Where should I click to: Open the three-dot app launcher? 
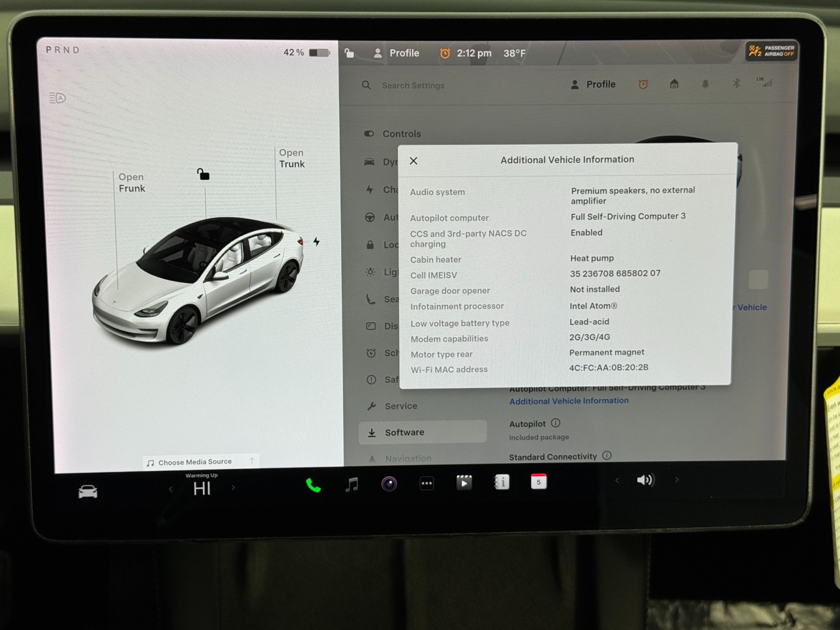point(427,484)
